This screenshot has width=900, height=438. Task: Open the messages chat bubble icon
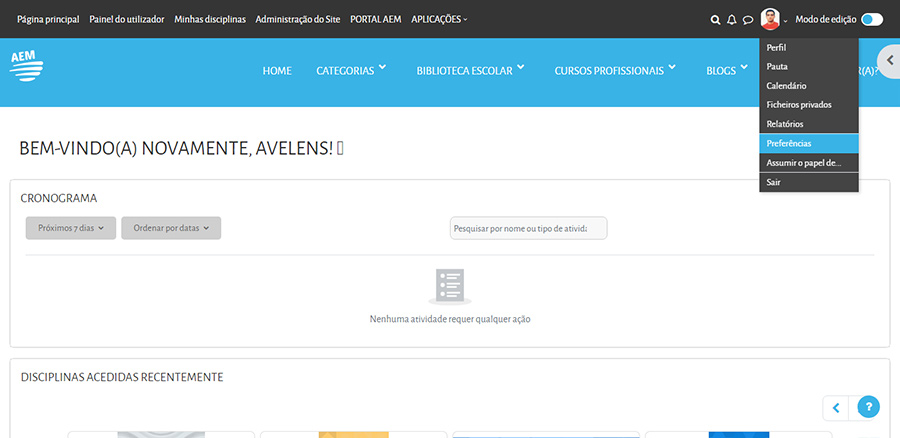tap(747, 19)
